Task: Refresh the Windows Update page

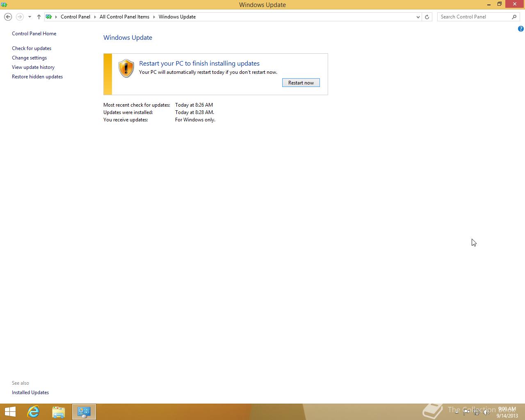Action: point(427,17)
